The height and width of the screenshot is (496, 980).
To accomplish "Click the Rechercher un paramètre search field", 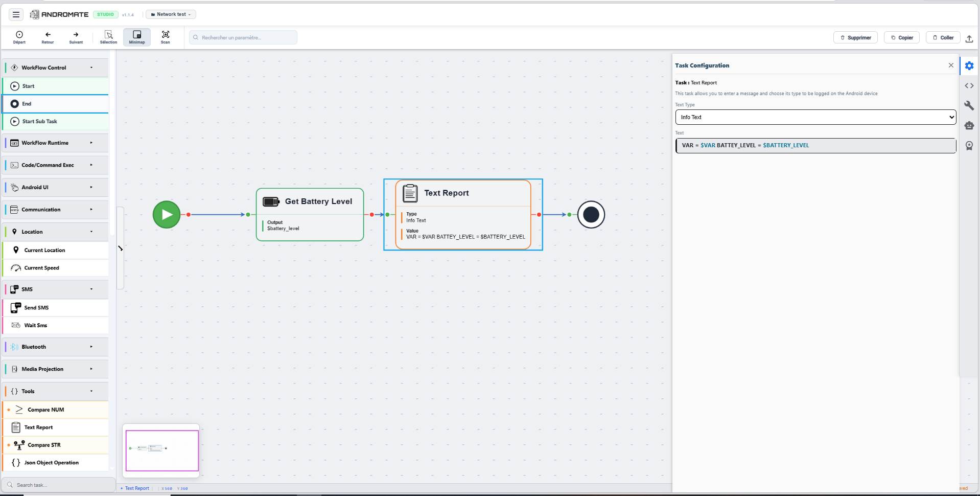I will click(243, 37).
